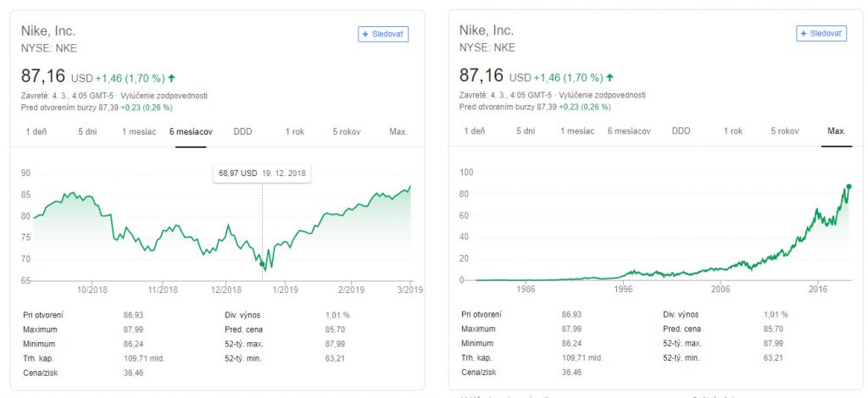
Task: Open Vylúčenie zodpovednosti link in right panel
Action: tap(603, 96)
